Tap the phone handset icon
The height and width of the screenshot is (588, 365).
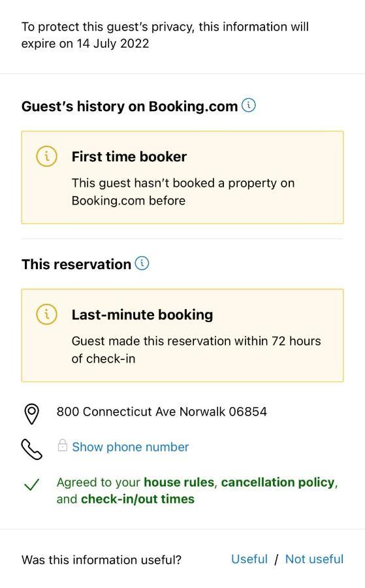pos(32,449)
